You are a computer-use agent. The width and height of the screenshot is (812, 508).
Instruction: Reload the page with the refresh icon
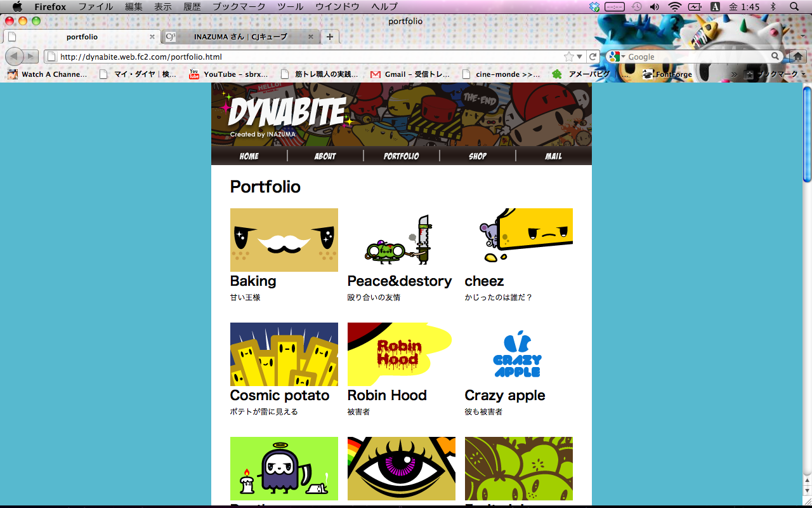(593, 57)
